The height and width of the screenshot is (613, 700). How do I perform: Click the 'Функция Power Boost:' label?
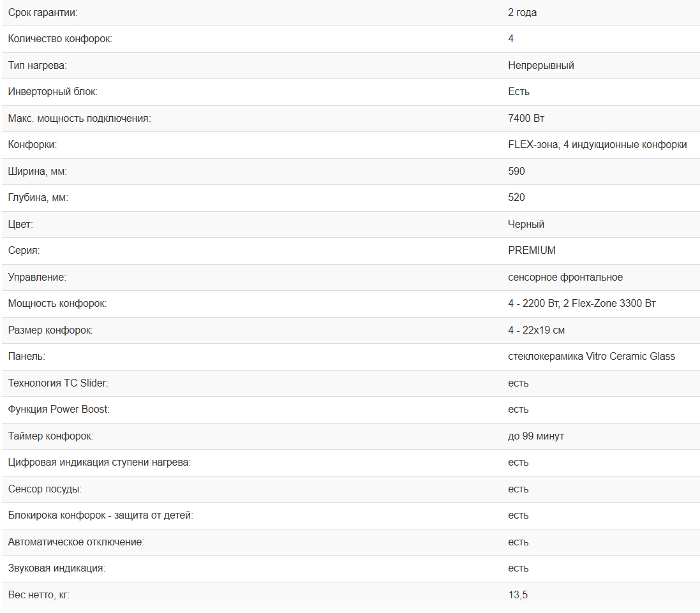click(59, 410)
